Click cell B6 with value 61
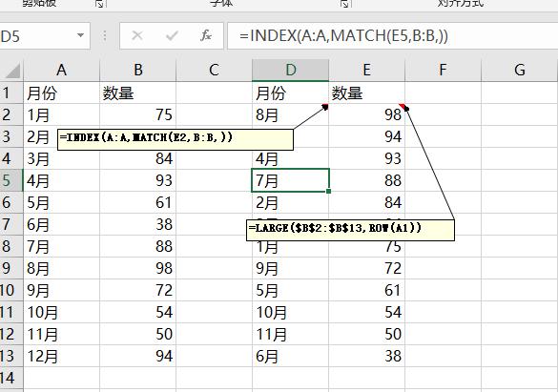This screenshot has height=392, width=558. 138,202
